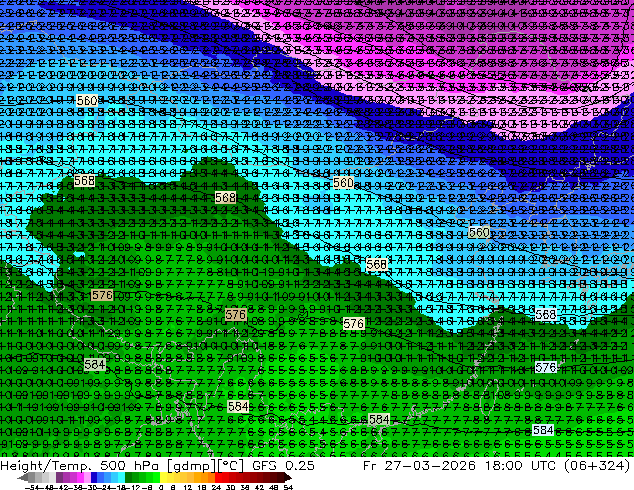The image size is (634, 490).
Task: Click the light pink swatch on color scale
Action: click(x=87, y=478)
